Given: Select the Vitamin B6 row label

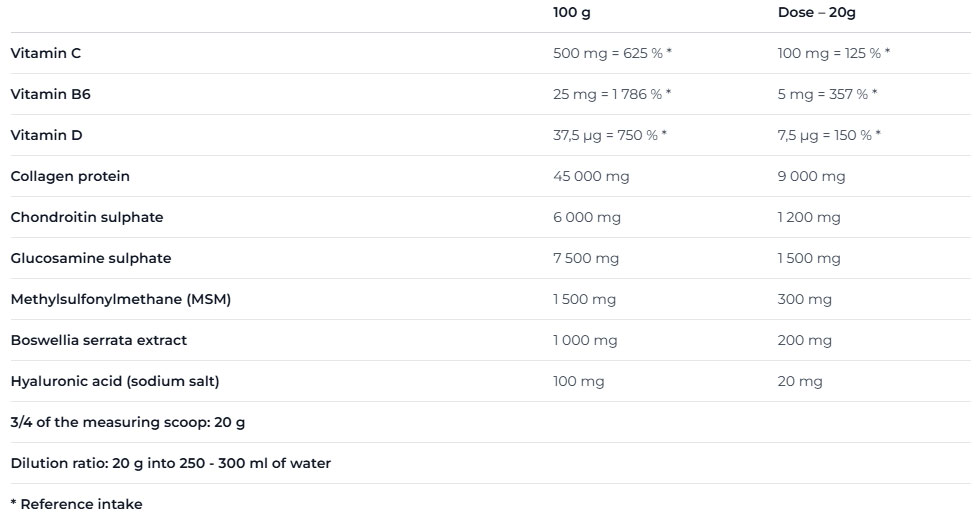Looking at the screenshot, I should pyautogui.click(x=50, y=94).
